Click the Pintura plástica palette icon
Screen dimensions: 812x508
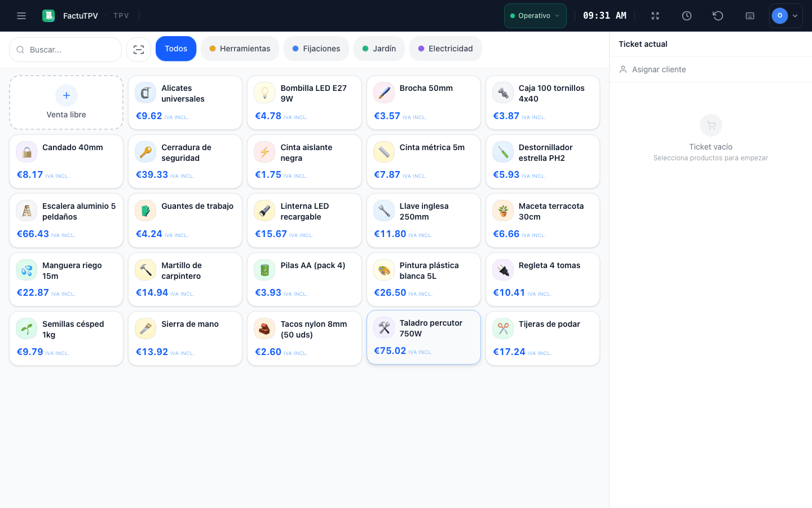click(384, 270)
